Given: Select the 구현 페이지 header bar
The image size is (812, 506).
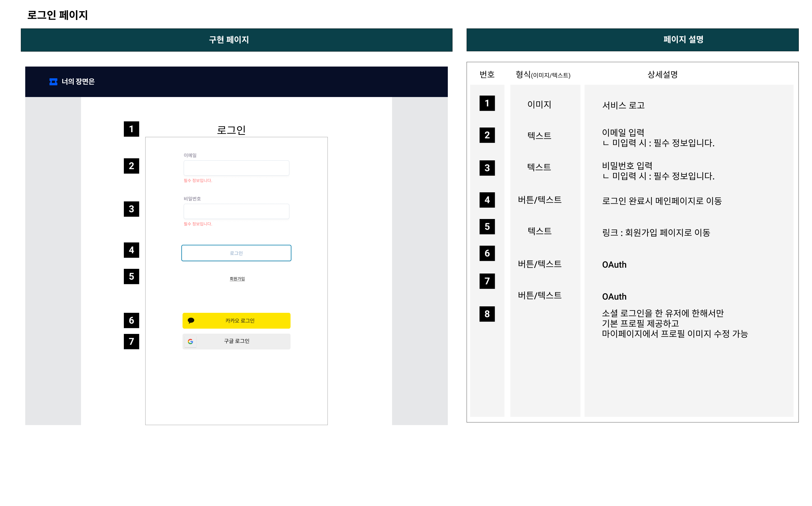Looking at the screenshot, I should pyautogui.click(x=236, y=40).
